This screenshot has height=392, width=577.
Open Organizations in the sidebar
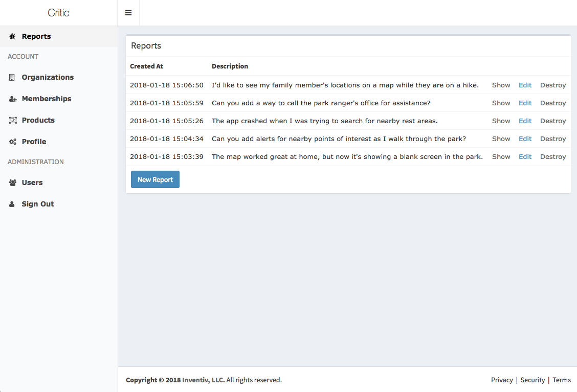click(x=59, y=77)
